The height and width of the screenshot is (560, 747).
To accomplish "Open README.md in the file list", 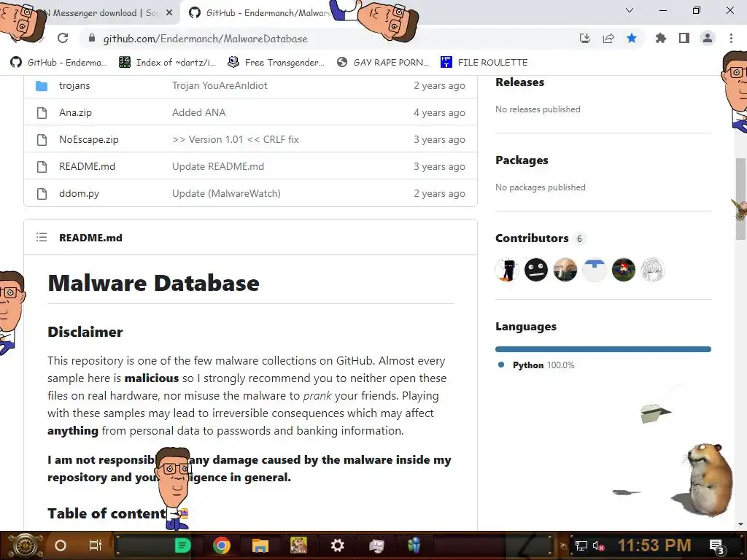I will (88, 167).
